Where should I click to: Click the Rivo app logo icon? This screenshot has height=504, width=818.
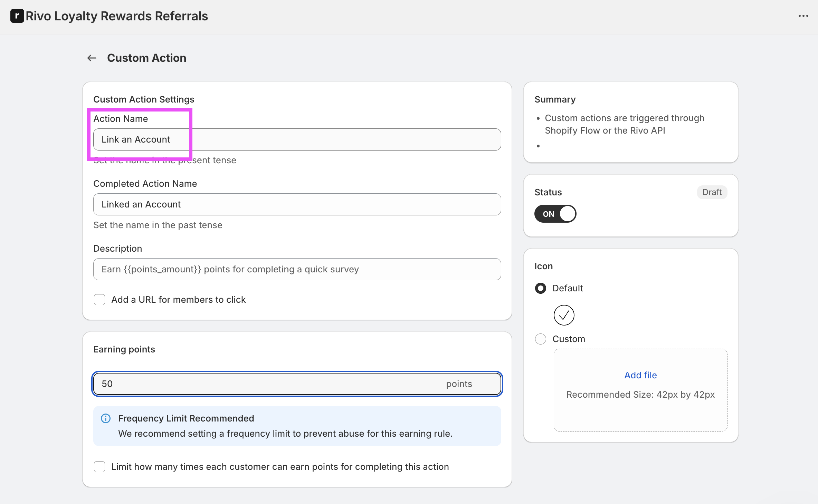(17, 16)
